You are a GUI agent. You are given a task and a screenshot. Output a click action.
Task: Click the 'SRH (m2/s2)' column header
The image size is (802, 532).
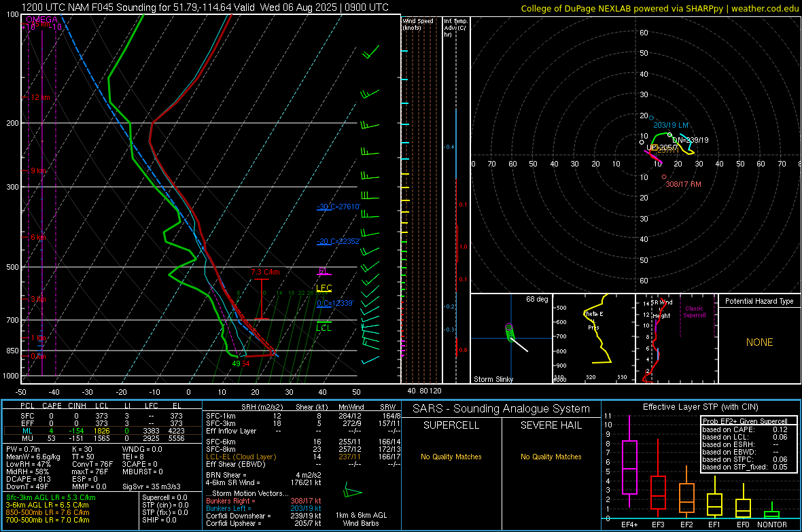pos(262,407)
